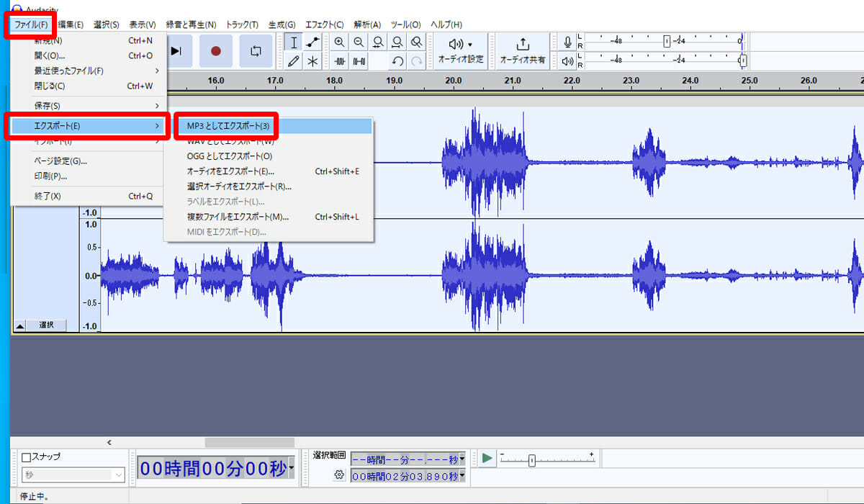The height and width of the screenshot is (504, 864).
Task: Click the Play-at-speed green play button
Action: [x=487, y=458]
